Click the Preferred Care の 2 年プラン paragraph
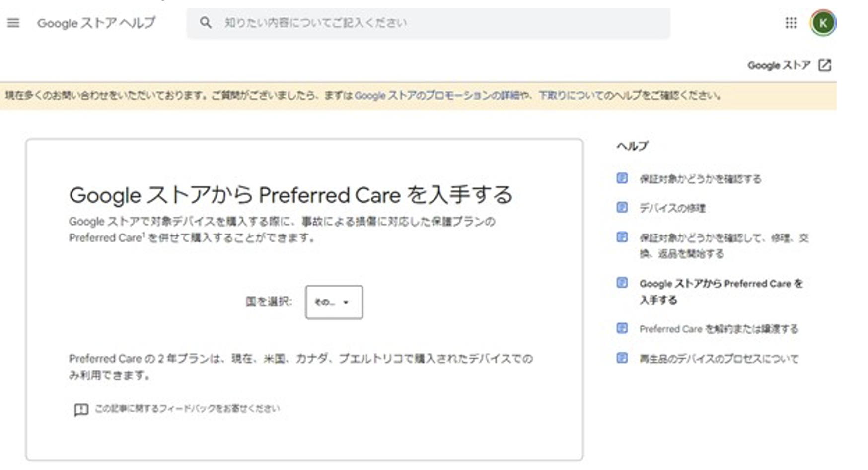 [300, 367]
